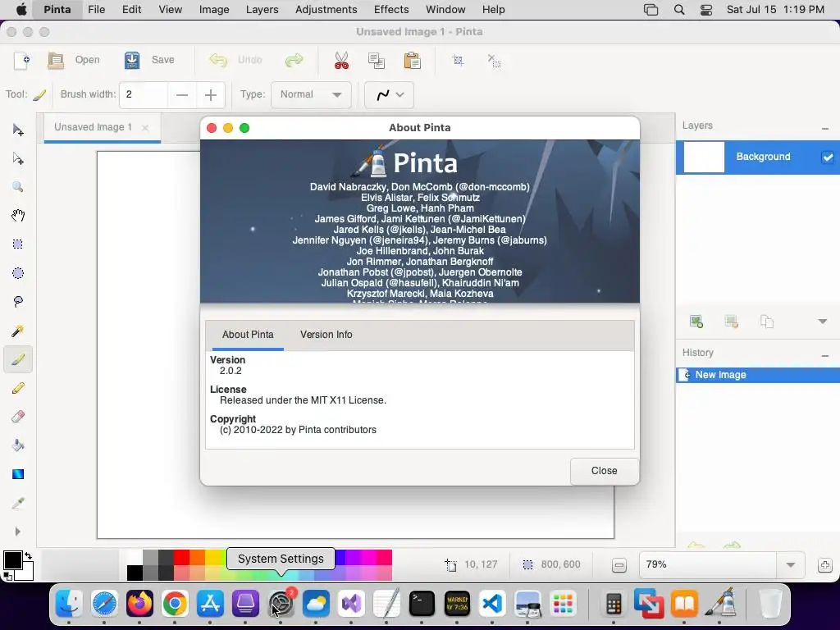Click the Save toolbar button

[x=149, y=60]
